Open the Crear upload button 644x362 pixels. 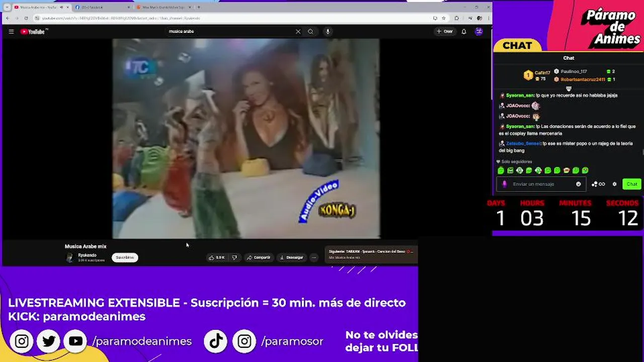[x=445, y=31]
